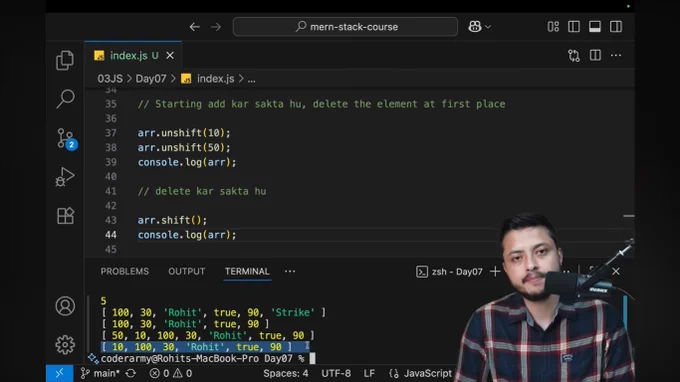Go forward with the right arrow
The width and height of the screenshot is (680, 382).
point(216,27)
